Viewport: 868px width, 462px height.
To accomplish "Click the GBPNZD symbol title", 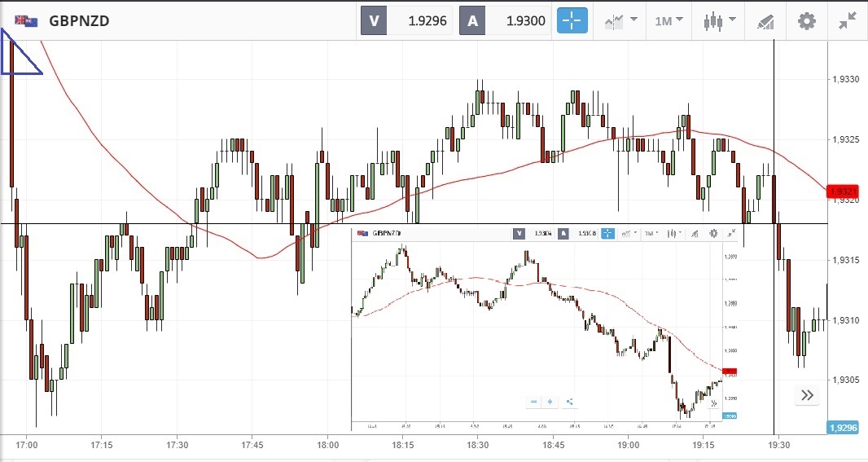I will [x=79, y=21].
